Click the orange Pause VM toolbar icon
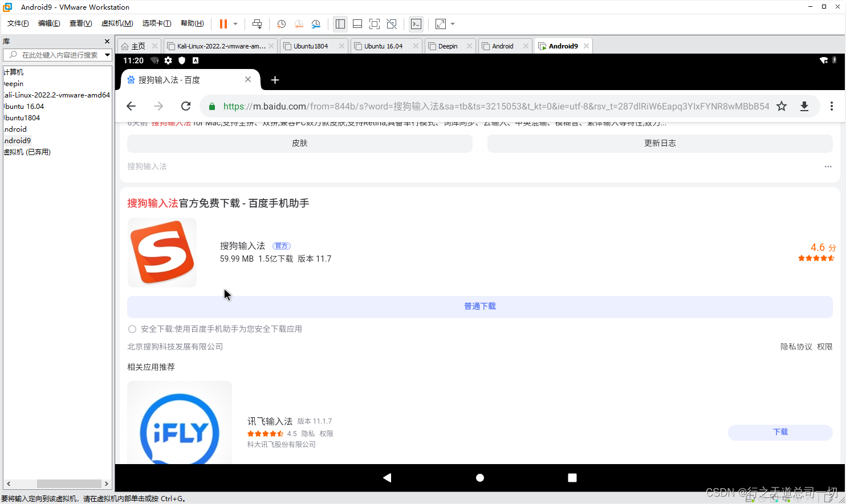The height and width of the screenshot is (504, 846). tap(223, 24)
